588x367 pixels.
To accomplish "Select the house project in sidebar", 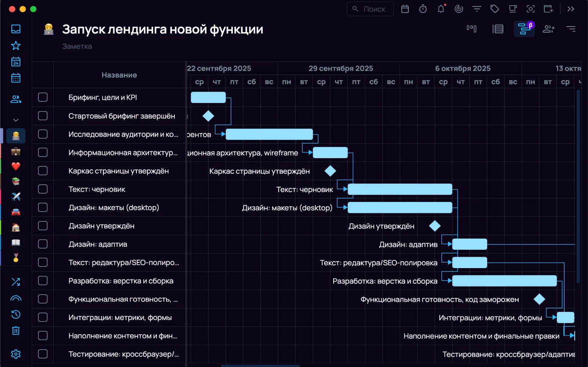I will 16,227.
